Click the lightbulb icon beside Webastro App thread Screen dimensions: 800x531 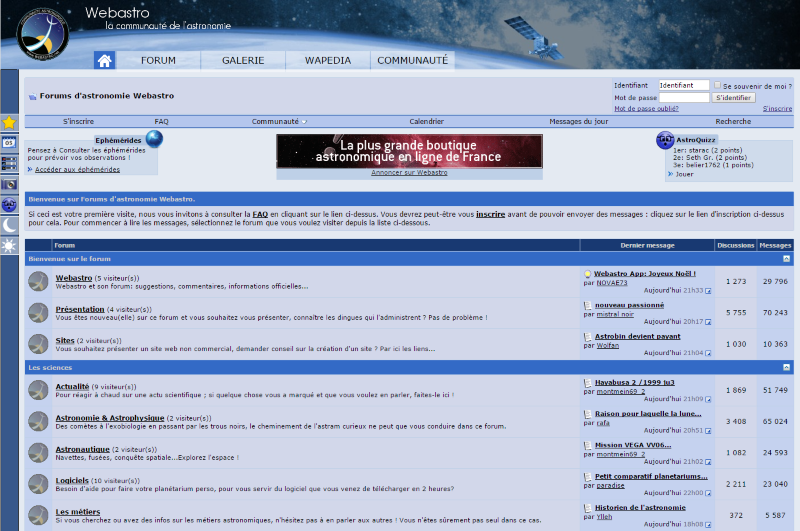click(588, 274)
